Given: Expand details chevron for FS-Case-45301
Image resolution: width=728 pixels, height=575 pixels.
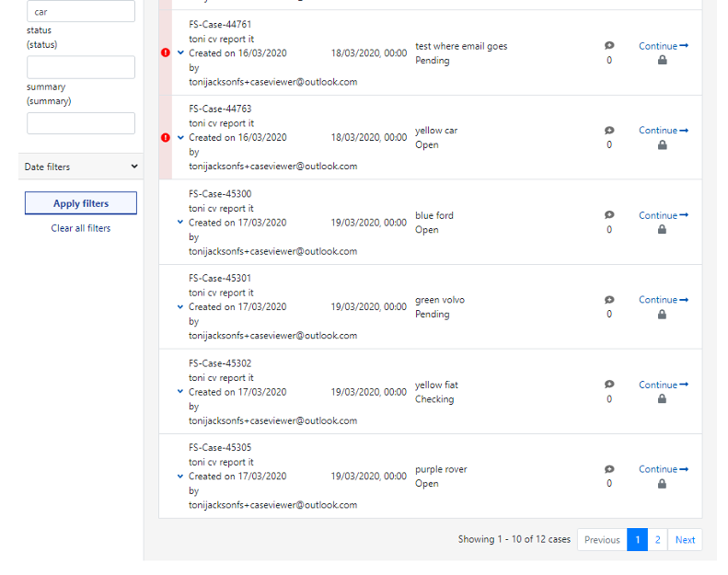Looking at the screenshot, I should (180, 307).
